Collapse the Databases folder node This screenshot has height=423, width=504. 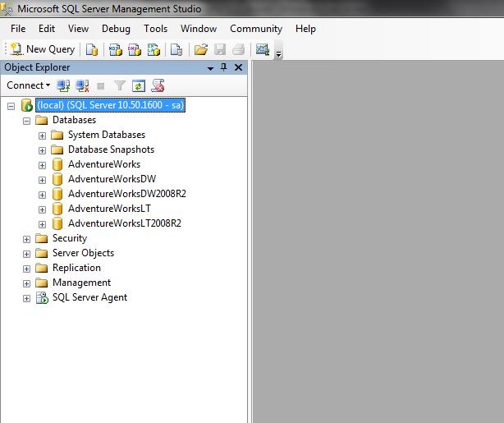coord(27,121)
